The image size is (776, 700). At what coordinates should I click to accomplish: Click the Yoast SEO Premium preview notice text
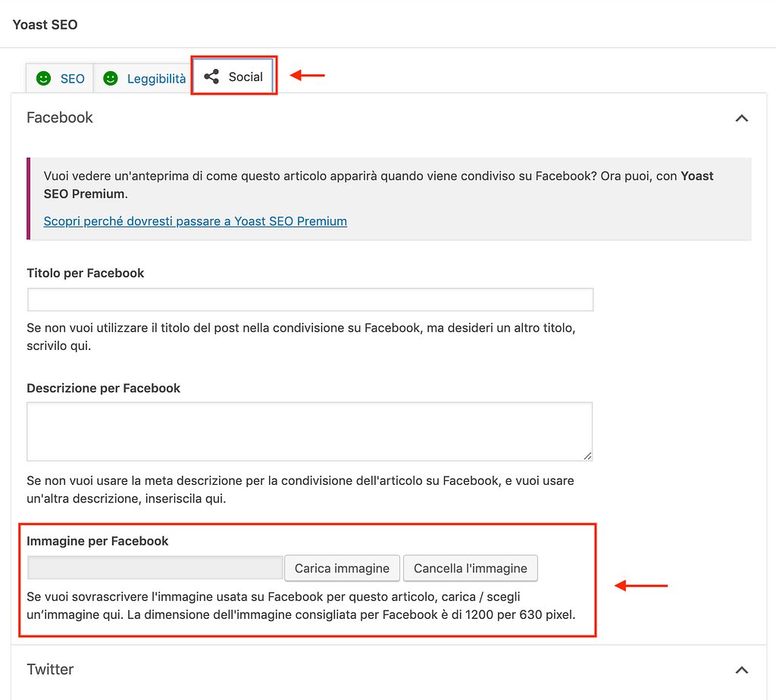pyautogui.click(x=379, y=185)
